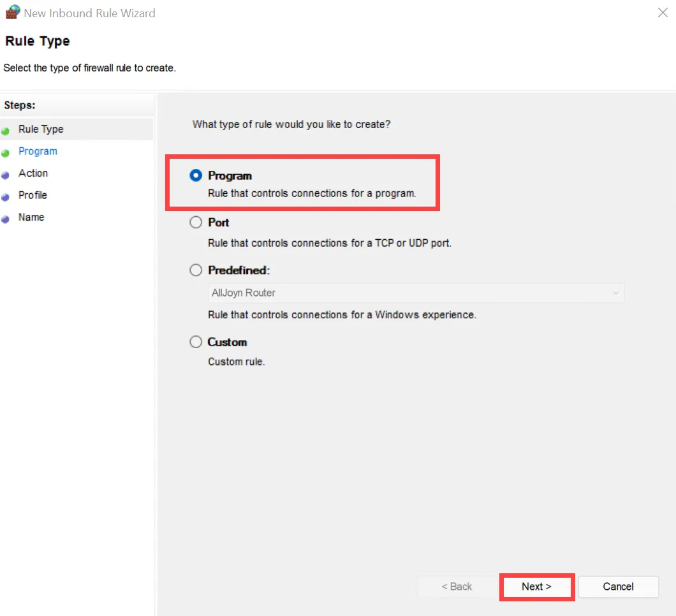Click the Cancel button
The image size is (676, 616).
[618, 587]
